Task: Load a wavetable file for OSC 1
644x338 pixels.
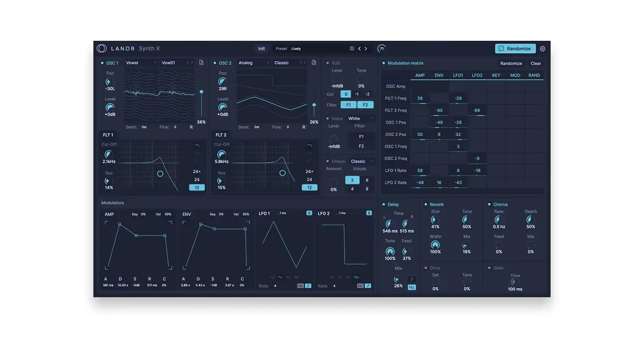Action: coord(201,63)
